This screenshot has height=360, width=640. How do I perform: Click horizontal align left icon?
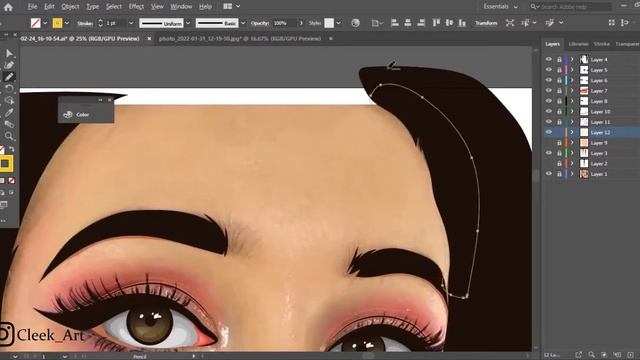pos(395,23)
